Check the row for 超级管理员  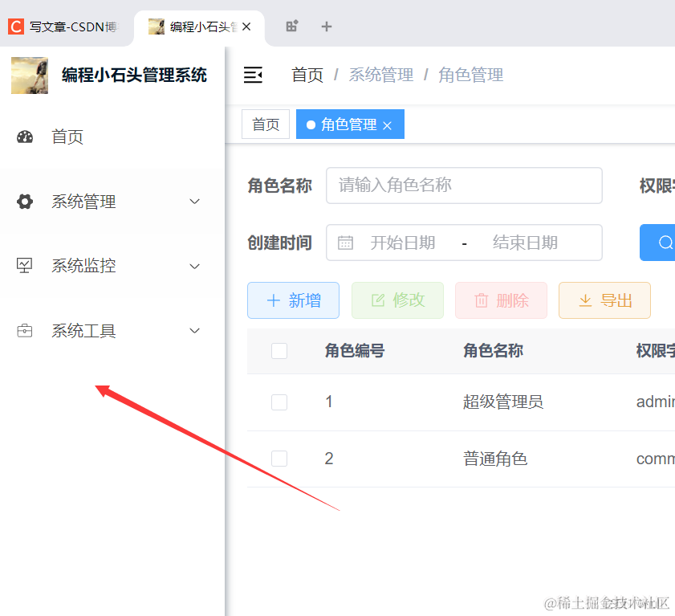tap(279, 402)
